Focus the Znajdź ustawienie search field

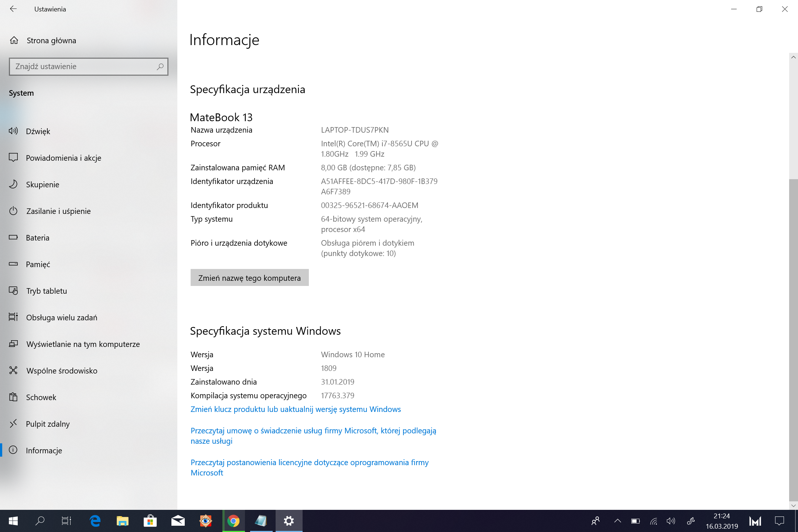point(89,66)
